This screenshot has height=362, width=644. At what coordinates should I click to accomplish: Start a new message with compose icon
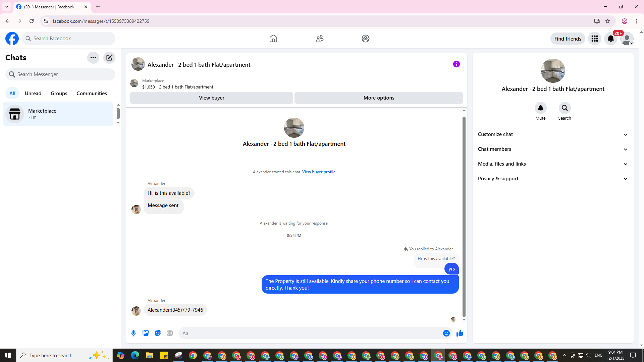pyautogui.click(x=109, y=58)
